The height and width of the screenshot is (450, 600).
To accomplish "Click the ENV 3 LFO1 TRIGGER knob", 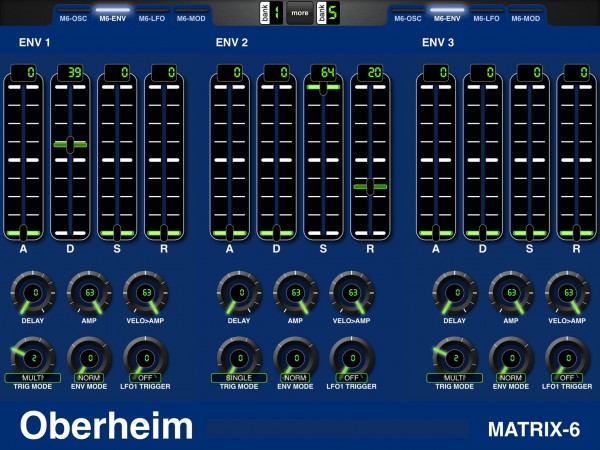I will pyautogui.click(x=568, y=358).
